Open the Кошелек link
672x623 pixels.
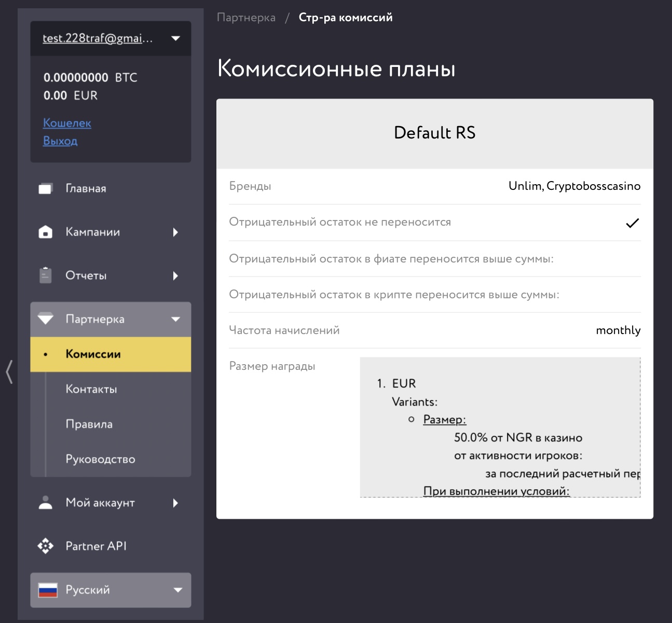point(67,123)
